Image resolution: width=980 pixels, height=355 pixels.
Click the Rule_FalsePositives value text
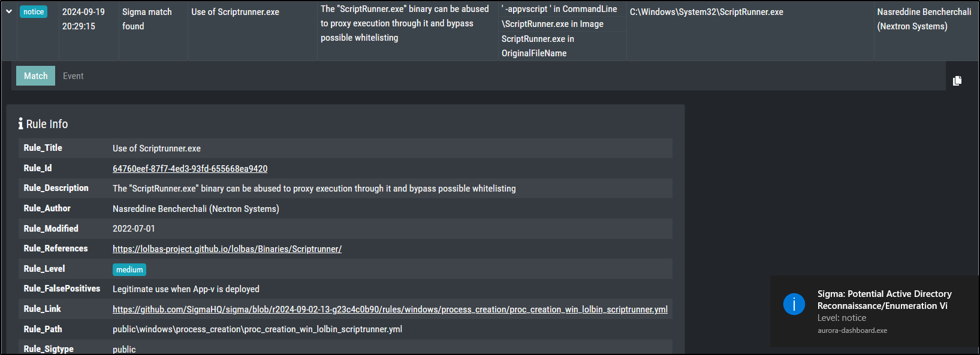(x=186, y=289)
